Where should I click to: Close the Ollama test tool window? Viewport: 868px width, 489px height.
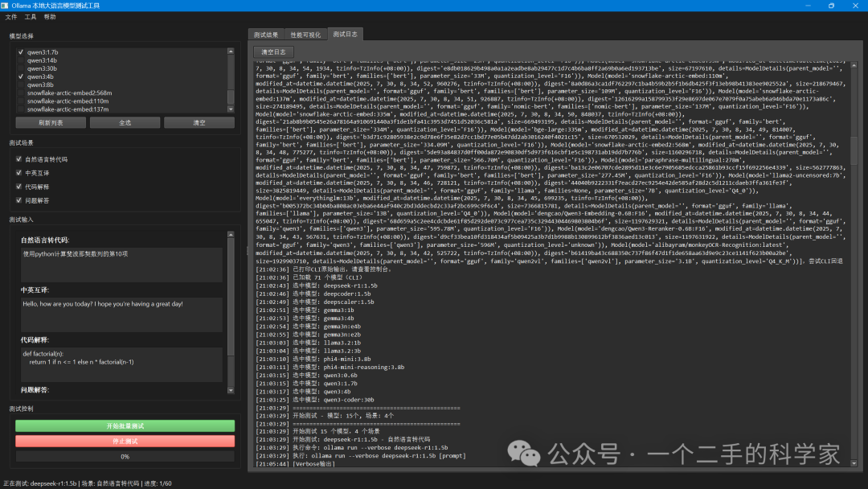tap(855, 6)
